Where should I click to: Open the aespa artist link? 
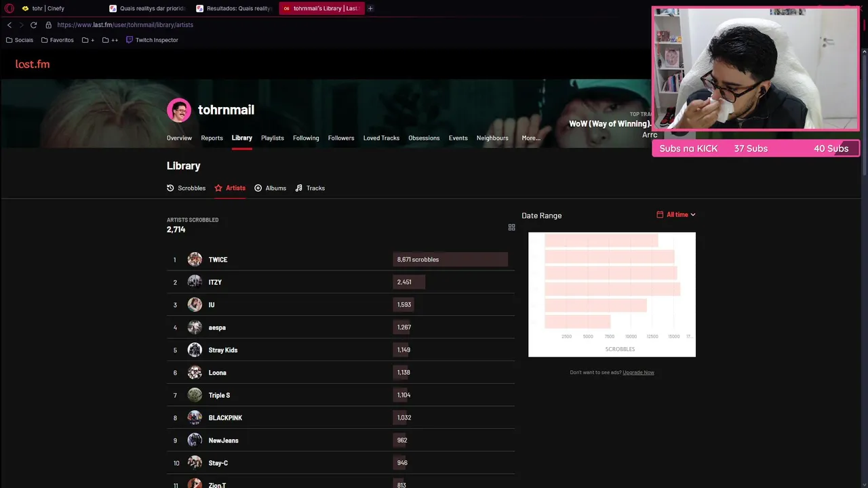point(217,327)
